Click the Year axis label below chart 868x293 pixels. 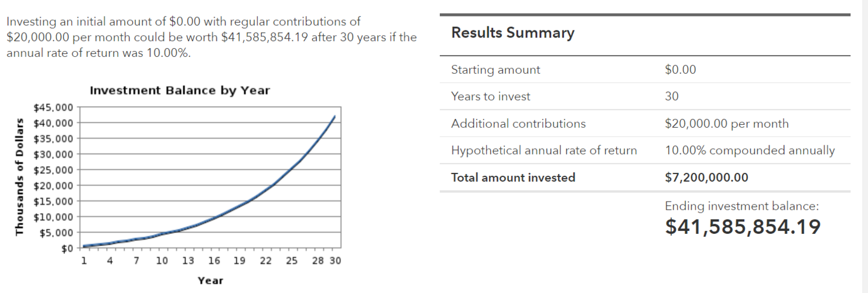coord(210,281)
